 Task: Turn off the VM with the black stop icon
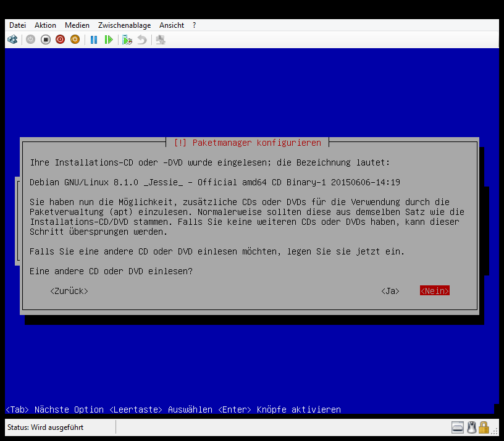[x=46, y=40]
